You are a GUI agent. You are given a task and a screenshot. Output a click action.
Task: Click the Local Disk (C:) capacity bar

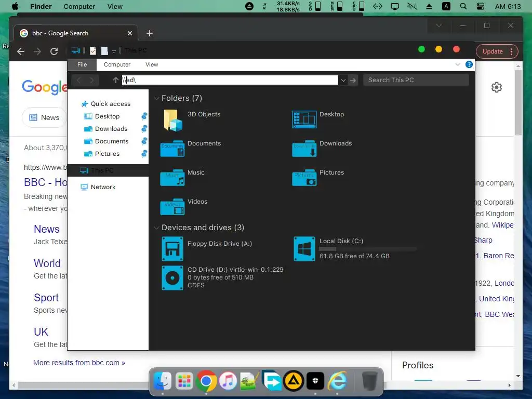pyautogui.click(x=368, y=249)
